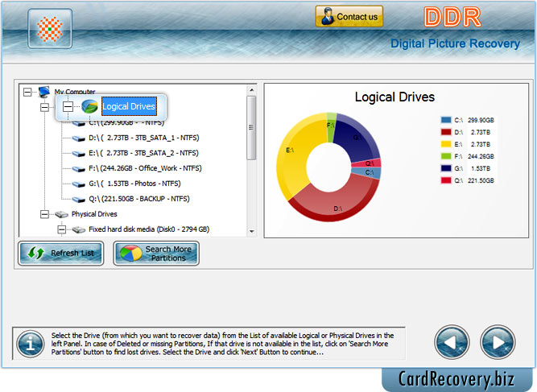Collapse the Physical Drives expander
537x392 pixels.
pos(44,214)
